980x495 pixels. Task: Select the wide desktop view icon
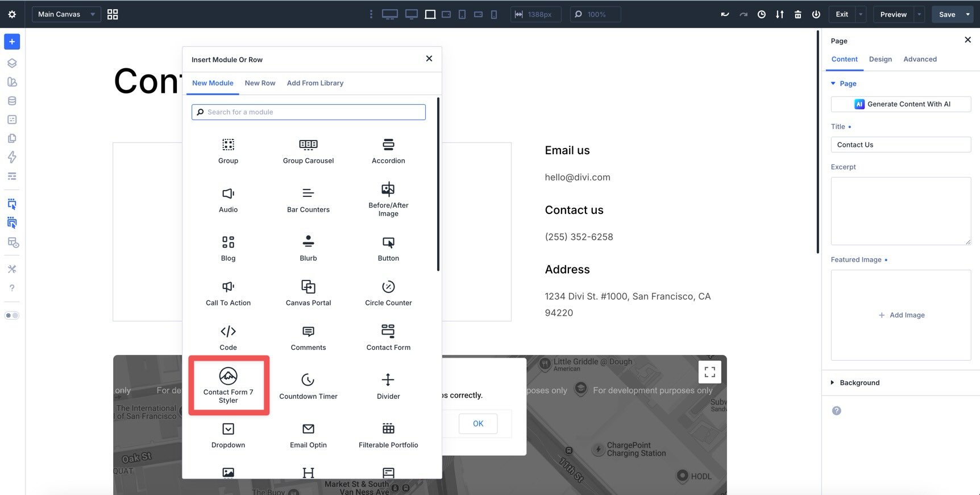[x=390, y=14]
